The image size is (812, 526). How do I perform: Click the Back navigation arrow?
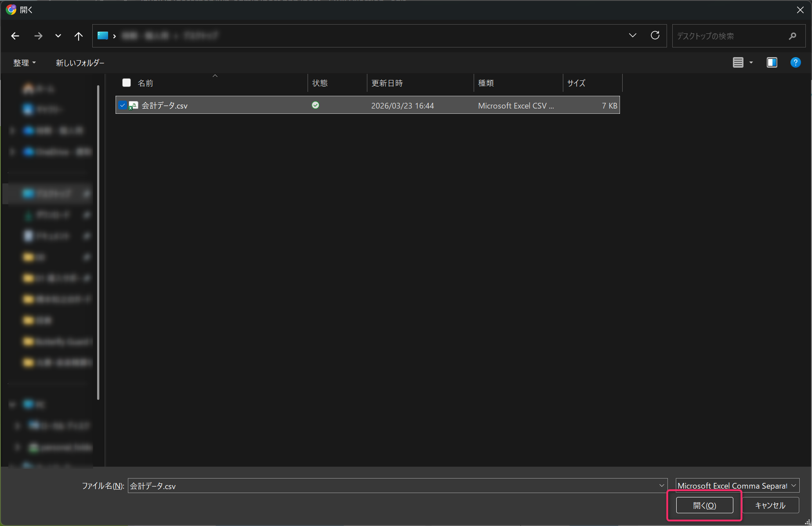(x=15, y=36)
